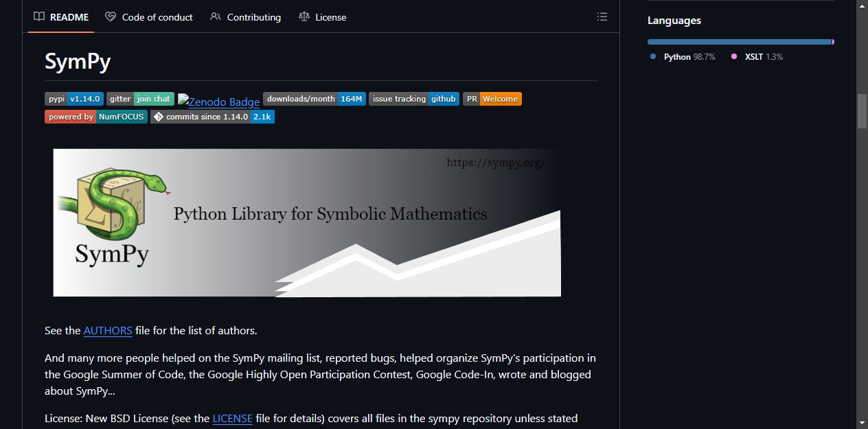The height and width of the screenshot is (429, 868).
Task: Click the SymPy heading text
Action: tap(78, 61)
